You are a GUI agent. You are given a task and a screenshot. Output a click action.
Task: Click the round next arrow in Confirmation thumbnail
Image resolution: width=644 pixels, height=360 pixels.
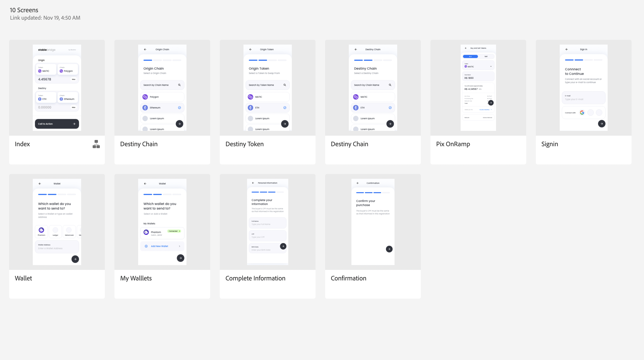pos(389,249)
